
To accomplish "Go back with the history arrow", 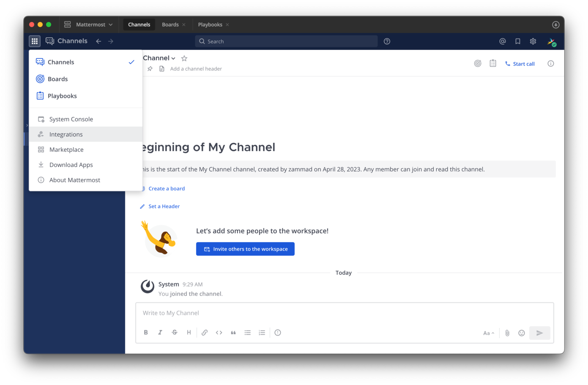I will (98, 41).
